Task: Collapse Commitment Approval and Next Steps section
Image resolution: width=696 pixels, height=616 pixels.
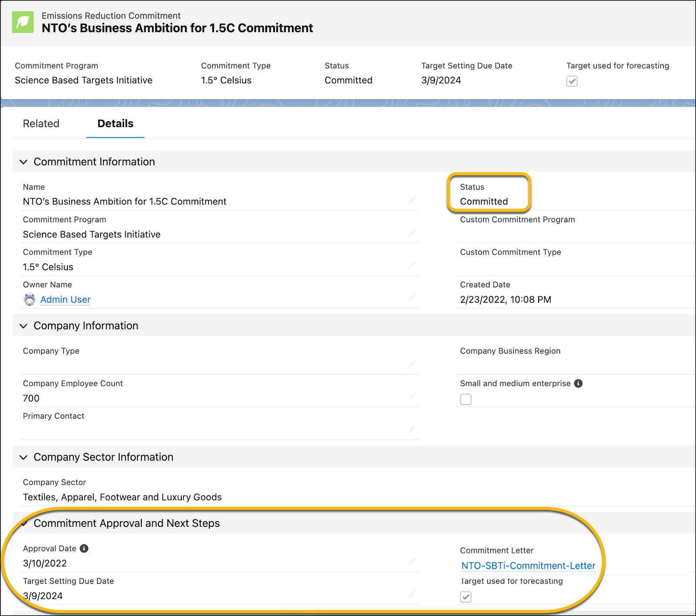Action: click(x=24, y=523)
